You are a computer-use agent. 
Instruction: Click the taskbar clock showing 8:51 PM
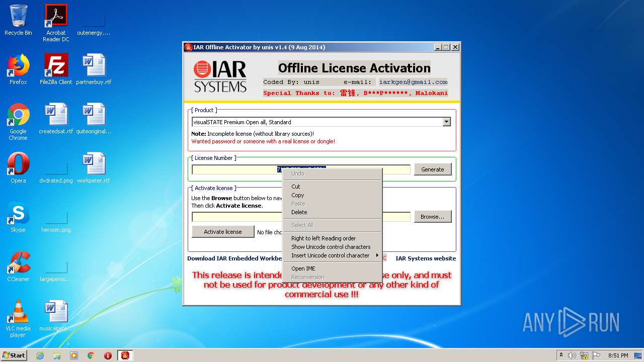coord(618,355)
